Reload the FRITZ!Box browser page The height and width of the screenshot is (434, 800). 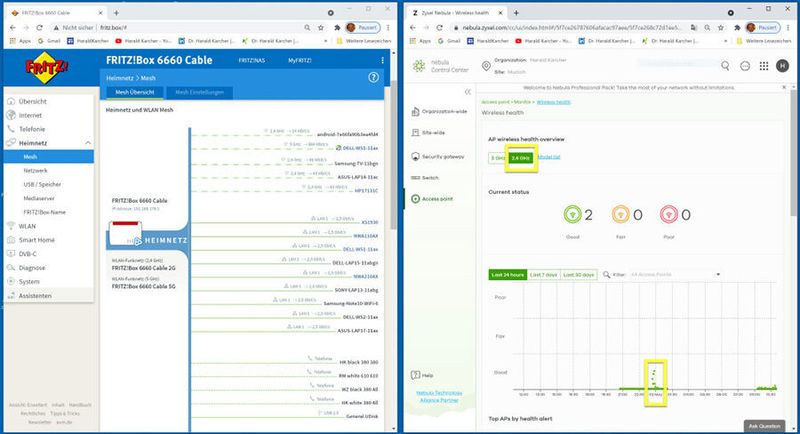tap(39, 28)
